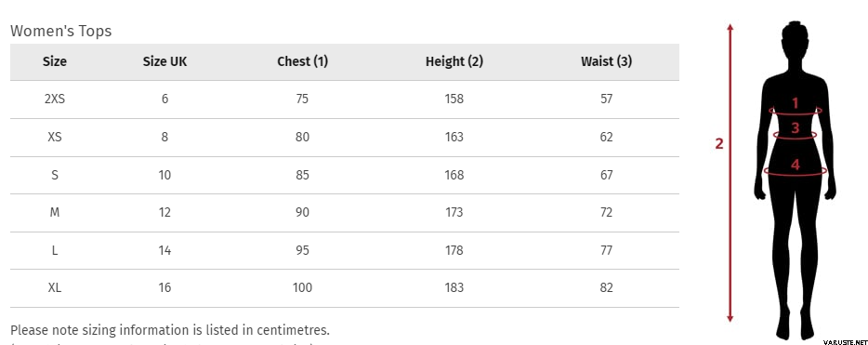Select the Size column header
The height and width of the screenshot is (345, 868).
click(54, 61)
